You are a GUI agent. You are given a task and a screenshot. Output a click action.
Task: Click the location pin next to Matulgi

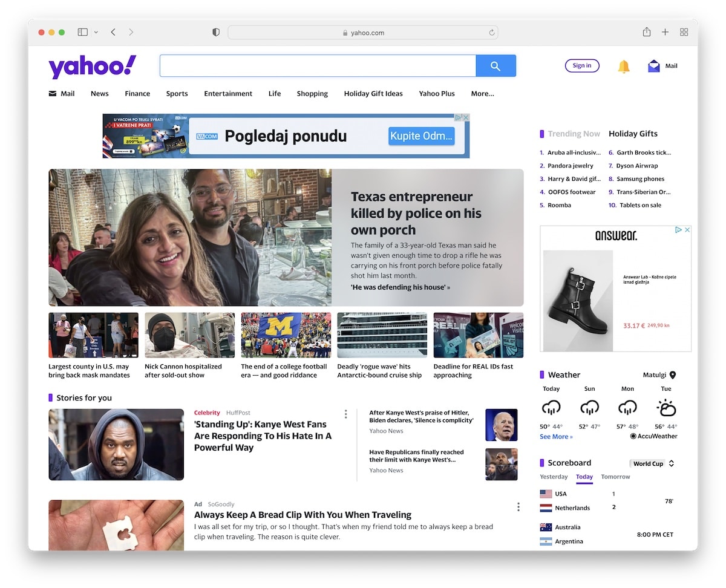[672, 374]
